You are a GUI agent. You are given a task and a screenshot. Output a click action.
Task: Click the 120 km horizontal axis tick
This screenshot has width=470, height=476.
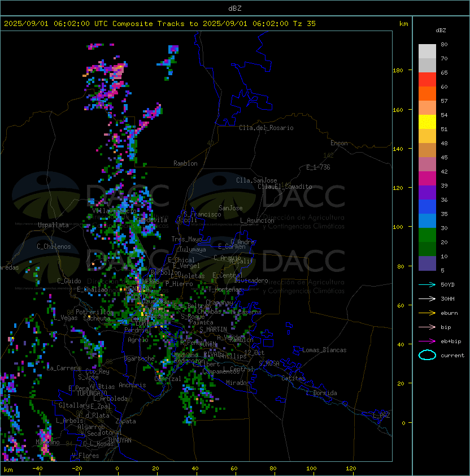[351, 469]
